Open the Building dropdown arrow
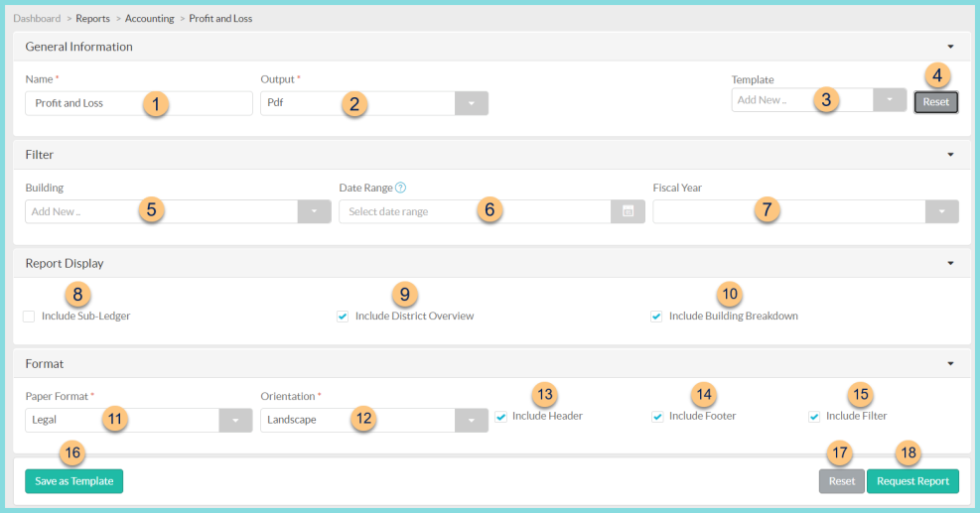The height and width of the screenshot is (513, 980). pyautogui.click(x=315, y=211)
